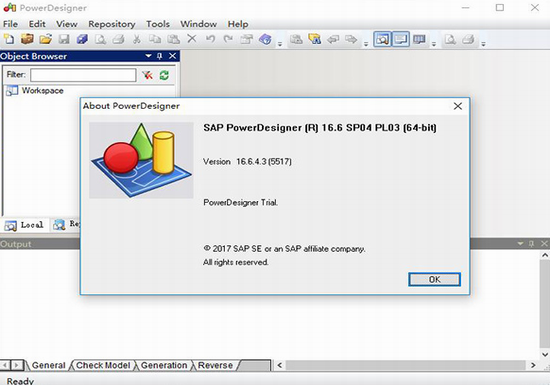Viewport: 550px width, 385px height.
Task: Close the Output panel
Action: coord(544,243)
